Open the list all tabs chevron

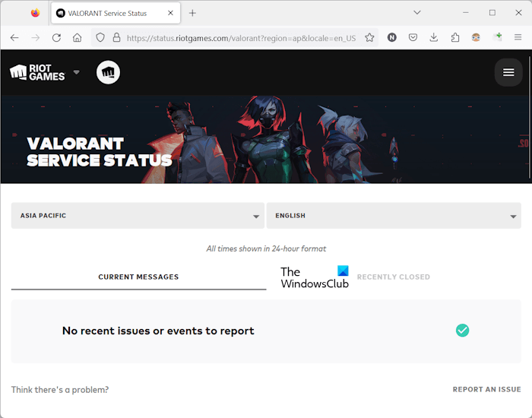click(417, 13)
